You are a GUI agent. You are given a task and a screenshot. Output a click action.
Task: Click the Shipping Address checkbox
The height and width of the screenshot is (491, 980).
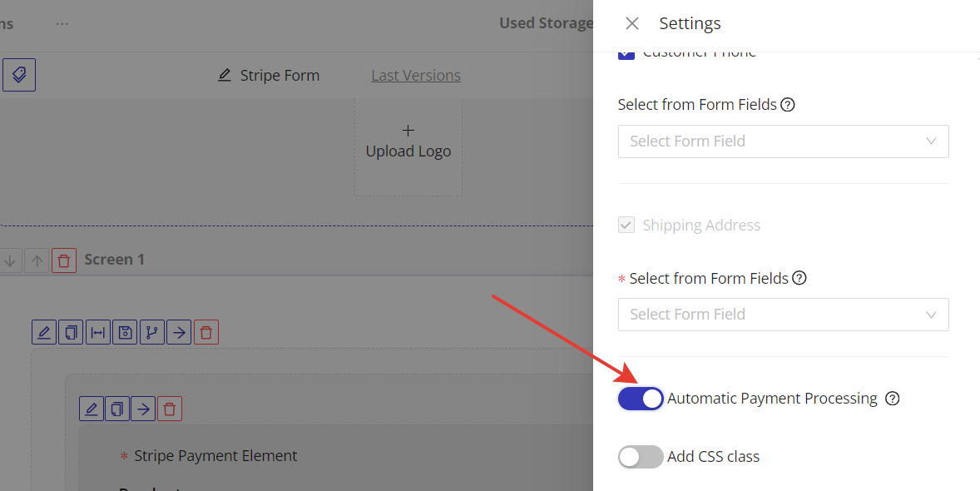626,226
